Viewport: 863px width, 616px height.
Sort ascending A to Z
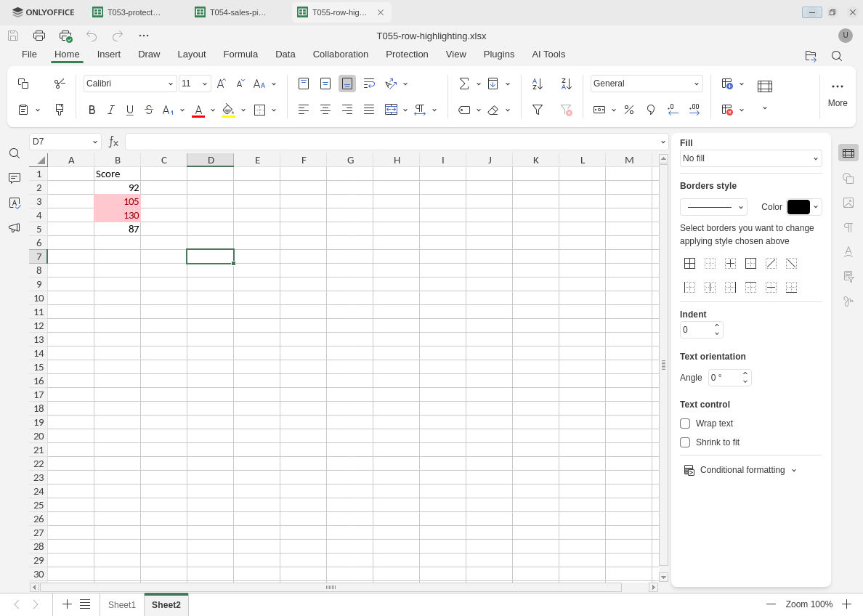(x=538, y=84)
